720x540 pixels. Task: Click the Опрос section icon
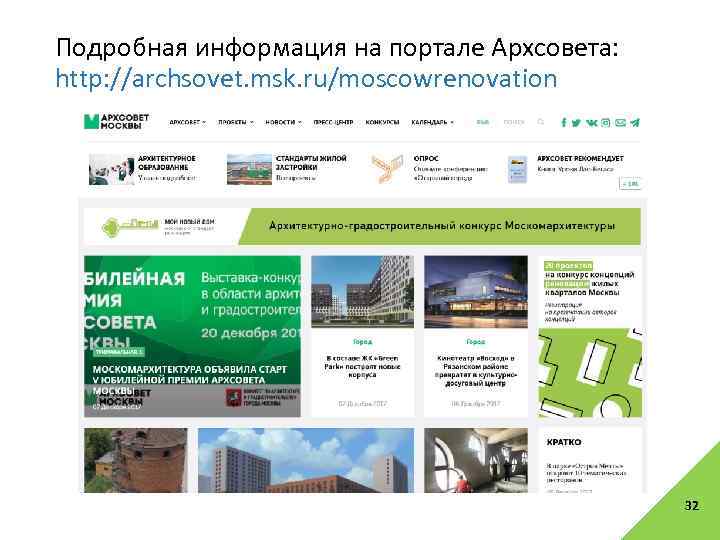coord(387,169)
